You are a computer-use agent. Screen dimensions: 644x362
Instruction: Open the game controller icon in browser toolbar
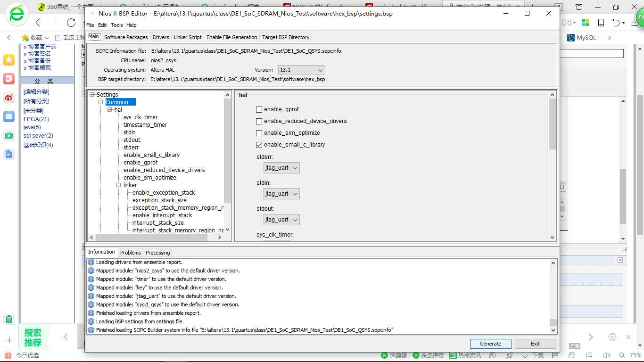[568, 23]
